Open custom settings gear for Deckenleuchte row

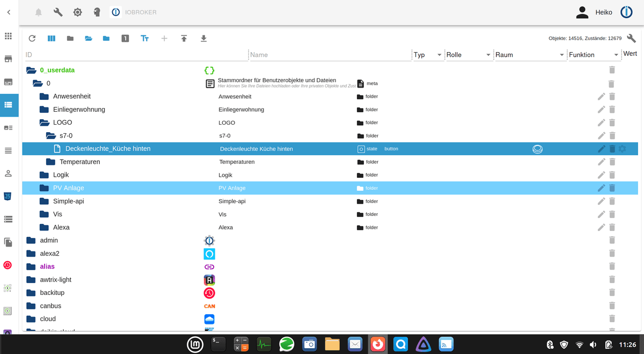(x=623, y=149)
